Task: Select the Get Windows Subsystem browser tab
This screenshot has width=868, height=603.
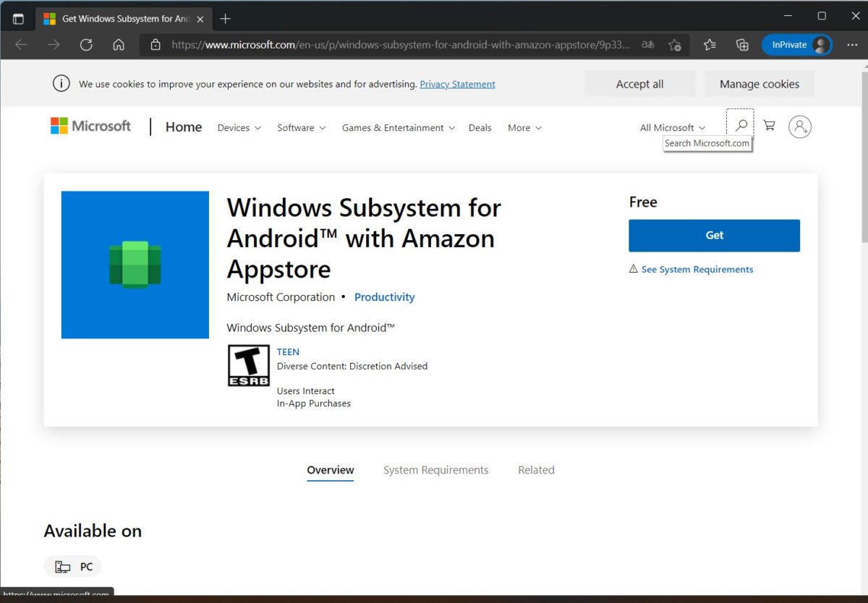Action: 123,19
